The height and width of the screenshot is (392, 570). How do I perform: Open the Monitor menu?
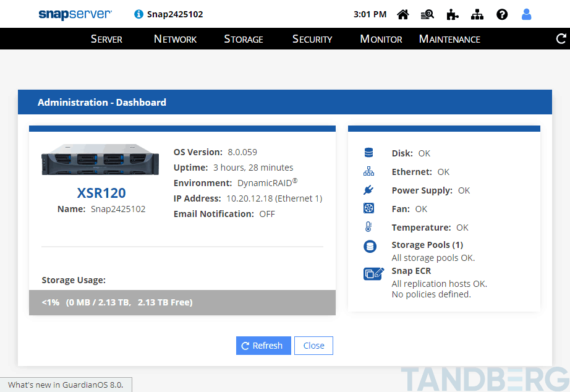381,39
